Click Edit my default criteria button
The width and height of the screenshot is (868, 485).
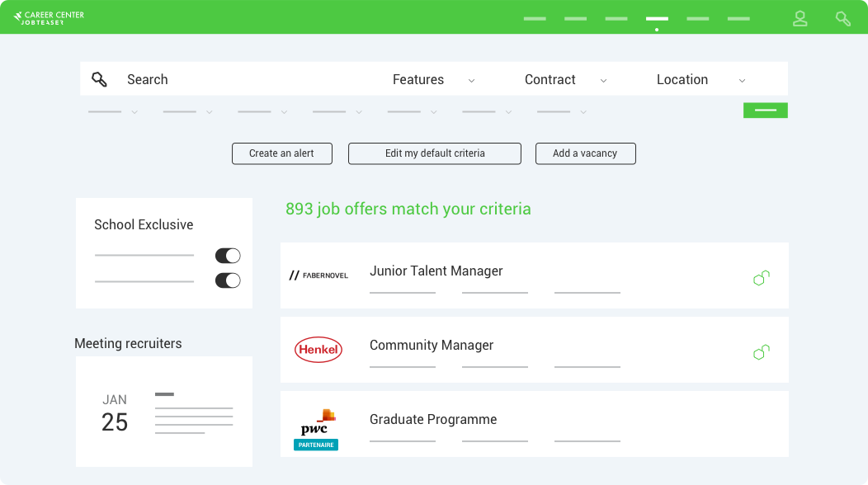point(435,153)
